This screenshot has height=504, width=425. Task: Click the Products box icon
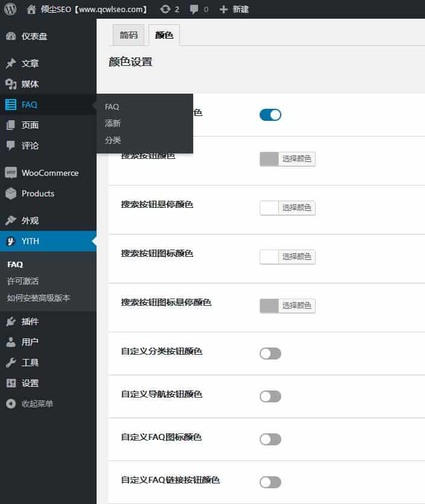(x=11, y=193)
